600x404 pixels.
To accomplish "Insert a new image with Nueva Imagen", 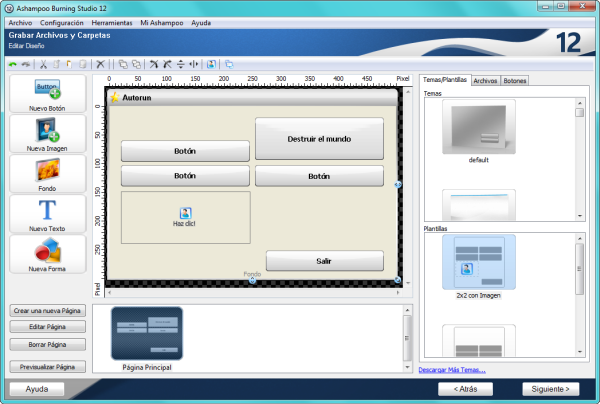I will (x=47, y=134).
